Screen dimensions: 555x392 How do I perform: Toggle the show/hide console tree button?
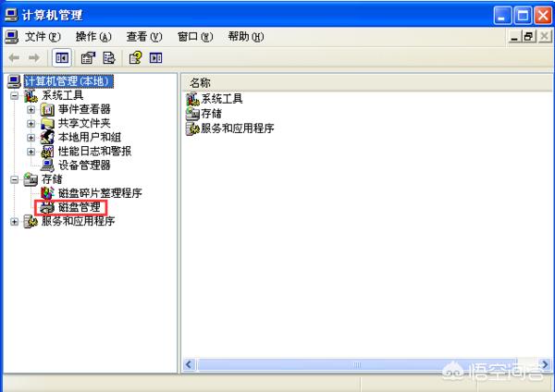[x=62, y=57]
